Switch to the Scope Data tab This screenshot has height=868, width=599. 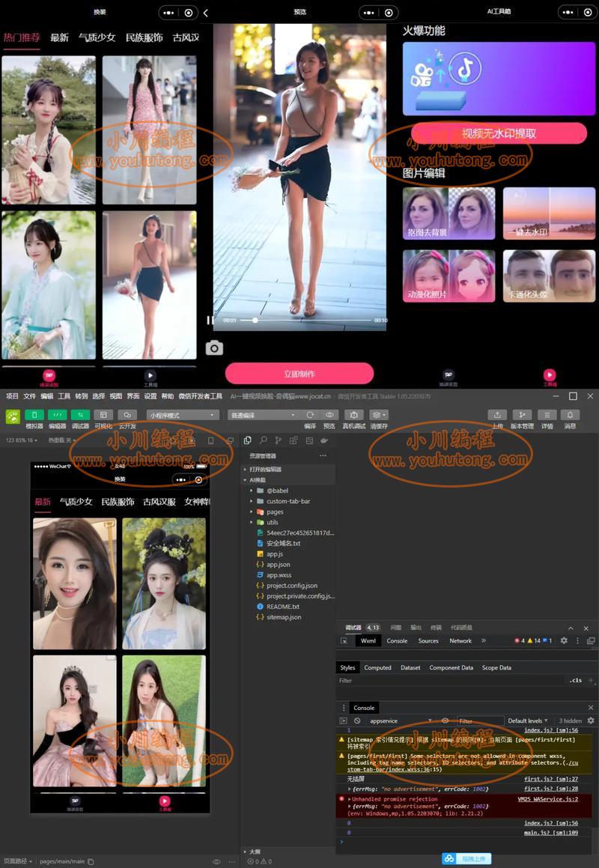(496, 667)
